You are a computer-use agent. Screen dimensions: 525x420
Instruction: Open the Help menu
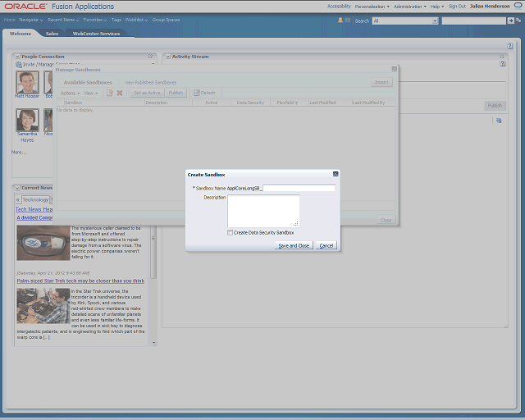[x=437, y=7]
